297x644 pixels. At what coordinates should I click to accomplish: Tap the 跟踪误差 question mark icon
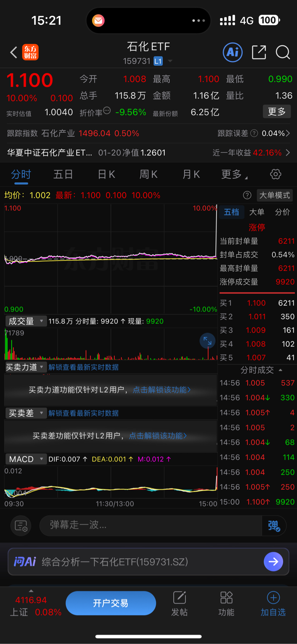254,133
